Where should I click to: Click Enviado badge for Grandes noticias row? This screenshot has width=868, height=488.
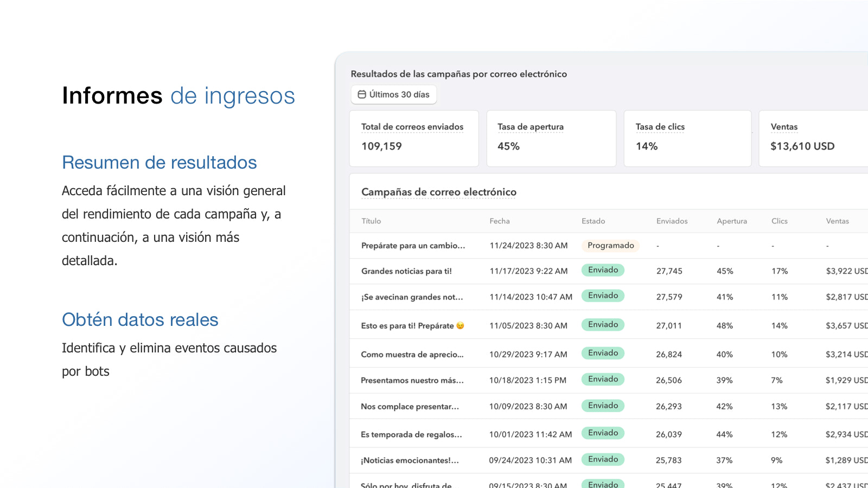[603, 270]
